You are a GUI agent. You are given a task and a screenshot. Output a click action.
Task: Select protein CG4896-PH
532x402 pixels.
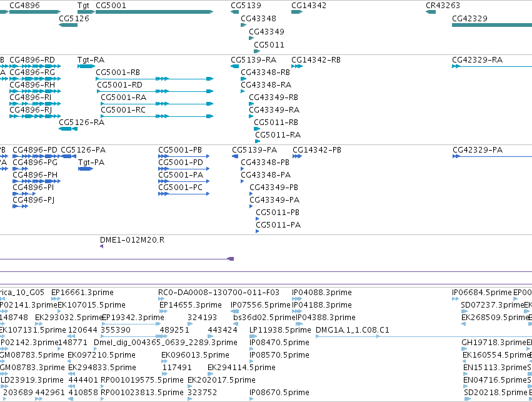pyautogui.click(x=36, y=181)
